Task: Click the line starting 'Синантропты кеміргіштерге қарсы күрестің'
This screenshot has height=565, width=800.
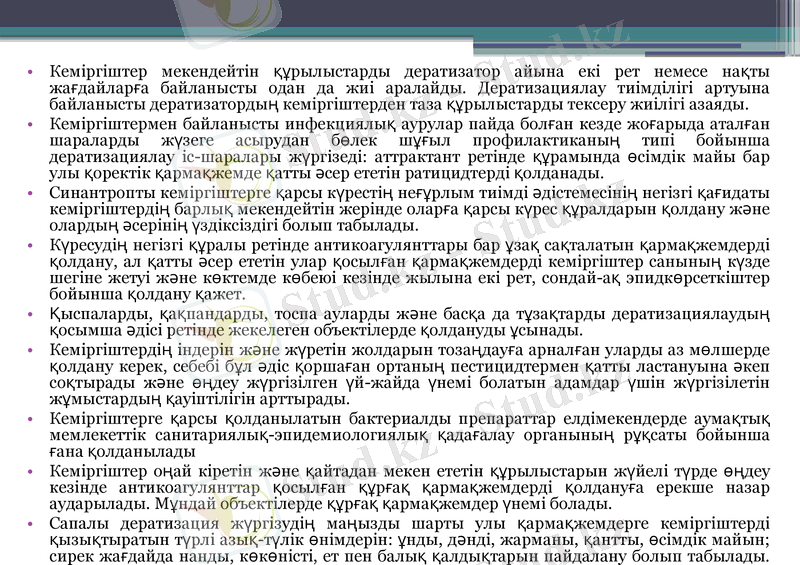Action: (409, 193)
